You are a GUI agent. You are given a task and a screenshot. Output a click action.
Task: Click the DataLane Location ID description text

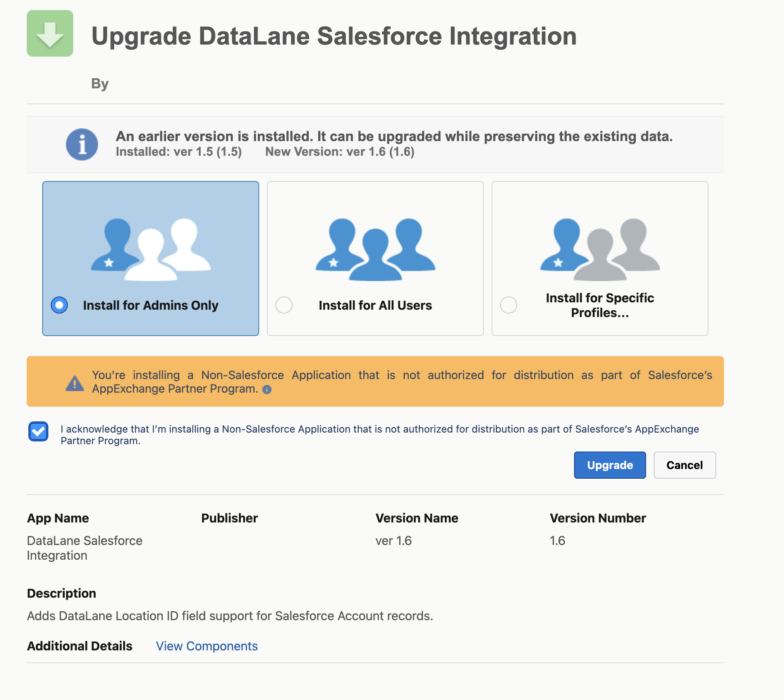point(230,616)
